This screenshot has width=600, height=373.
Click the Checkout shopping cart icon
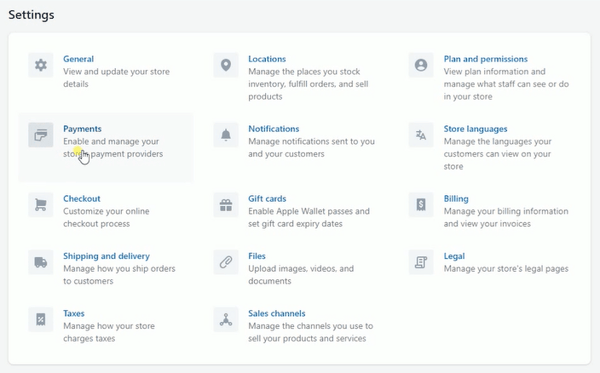(41, 205)
